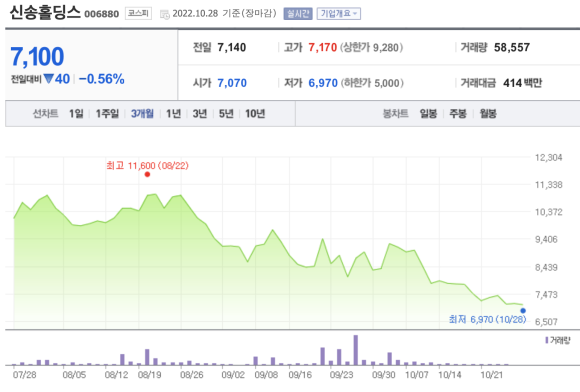The height and width of the screenshot is (392, 580).
Task: Click the 거래대금 value 414 백만
Action: pos(522,83)
